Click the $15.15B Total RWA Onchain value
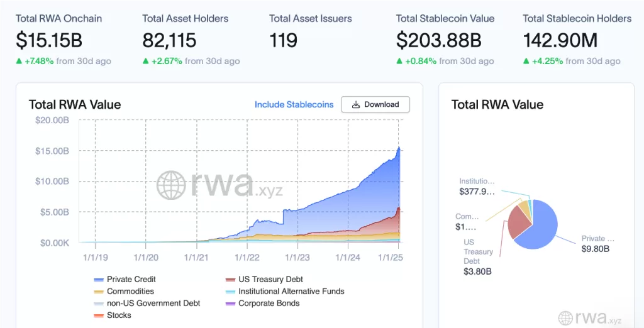The width and height of the screenshot is (644, 328). 49,41
